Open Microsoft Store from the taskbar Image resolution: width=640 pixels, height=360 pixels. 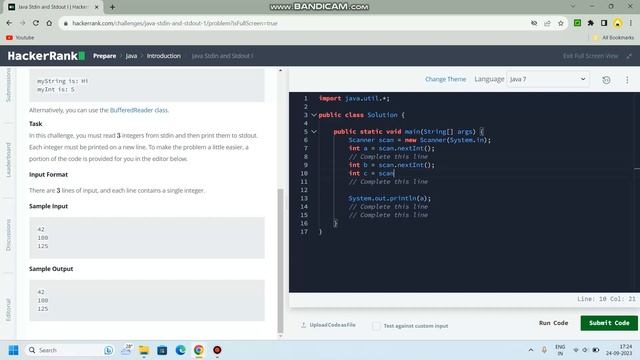point(162,350)
